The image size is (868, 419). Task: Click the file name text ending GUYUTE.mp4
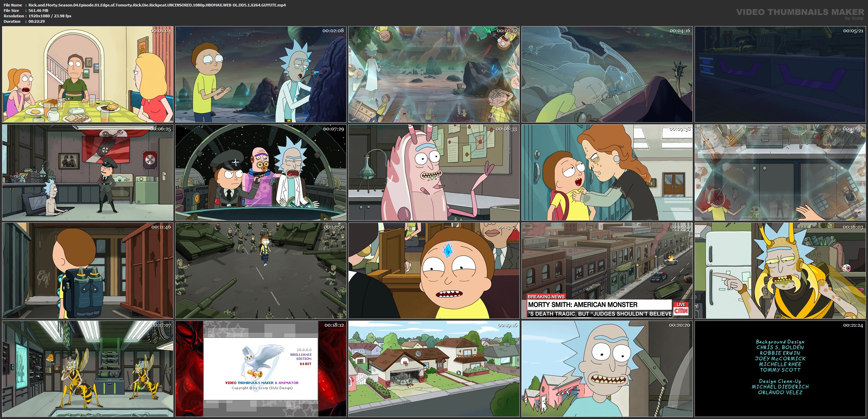point(157,5)
